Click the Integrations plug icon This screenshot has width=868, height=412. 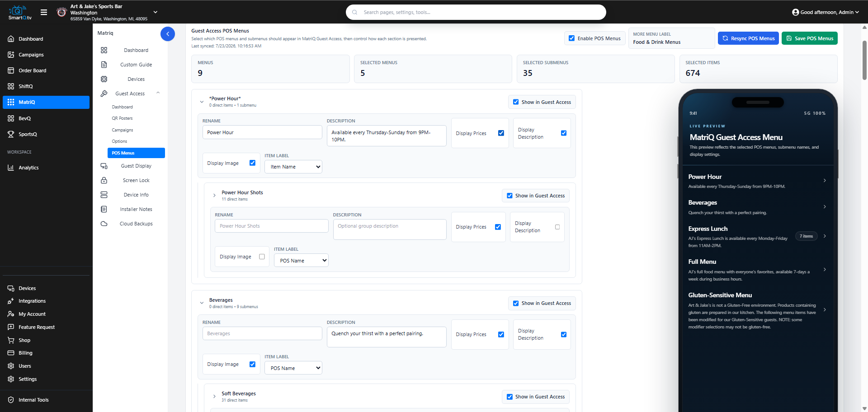tap(11, 301)
